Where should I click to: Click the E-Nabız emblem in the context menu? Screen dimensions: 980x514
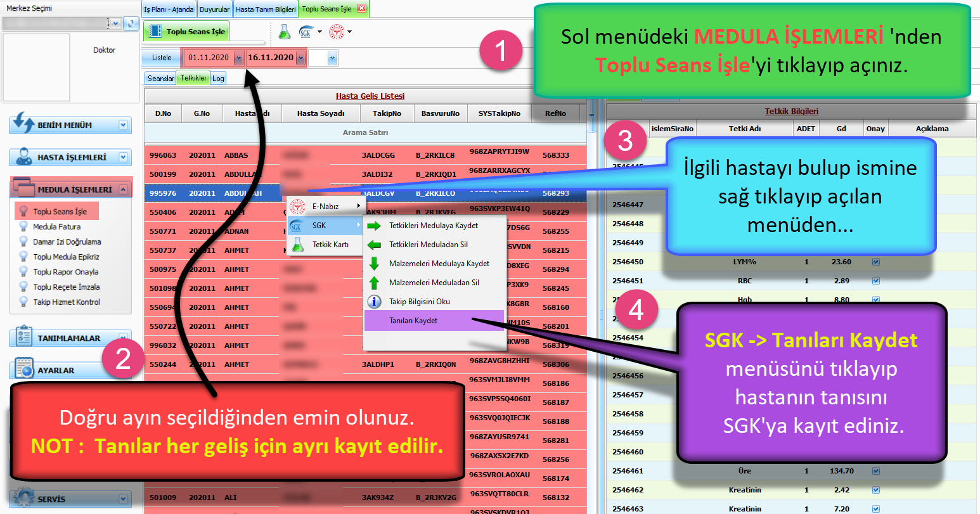(x=297, y=207)
